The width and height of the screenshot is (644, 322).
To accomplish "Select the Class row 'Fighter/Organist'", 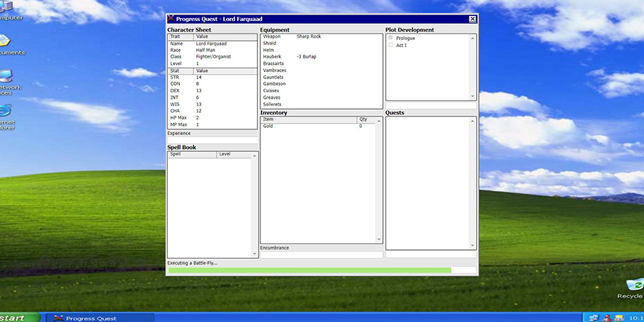I will [x=212, y=57].
